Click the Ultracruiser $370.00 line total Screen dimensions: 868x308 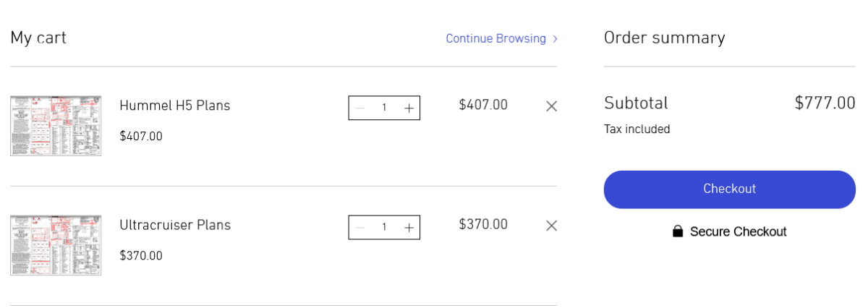[483, 225]
